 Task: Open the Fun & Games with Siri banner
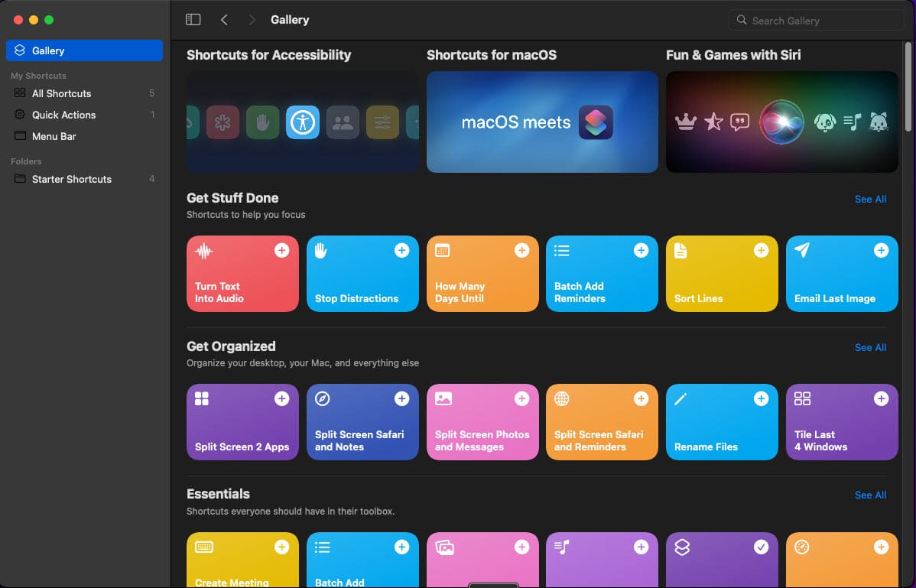(781, 122)
